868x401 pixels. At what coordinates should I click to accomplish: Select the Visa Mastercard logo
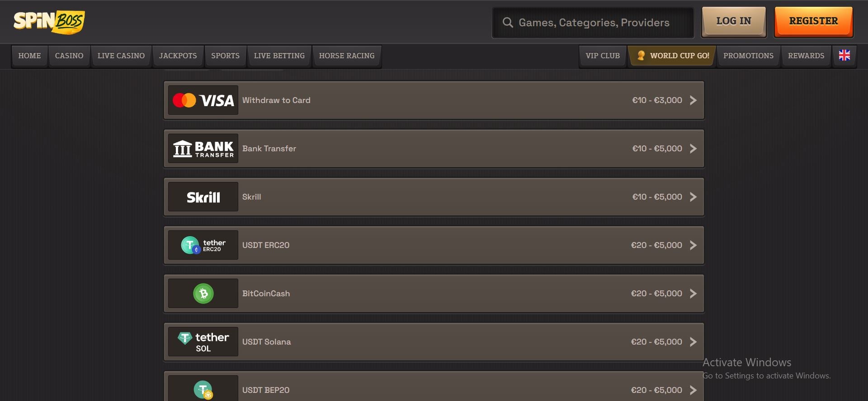coord(203,100)
